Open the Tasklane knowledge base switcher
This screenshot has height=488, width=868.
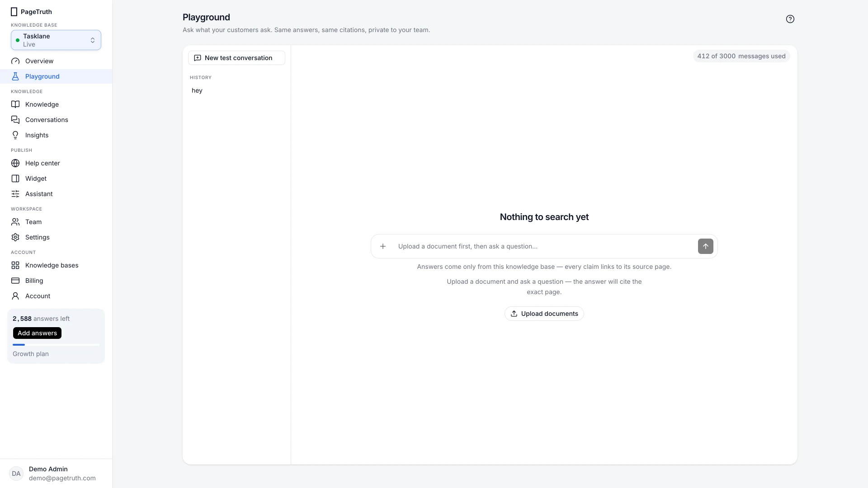[x=56, y=40]
